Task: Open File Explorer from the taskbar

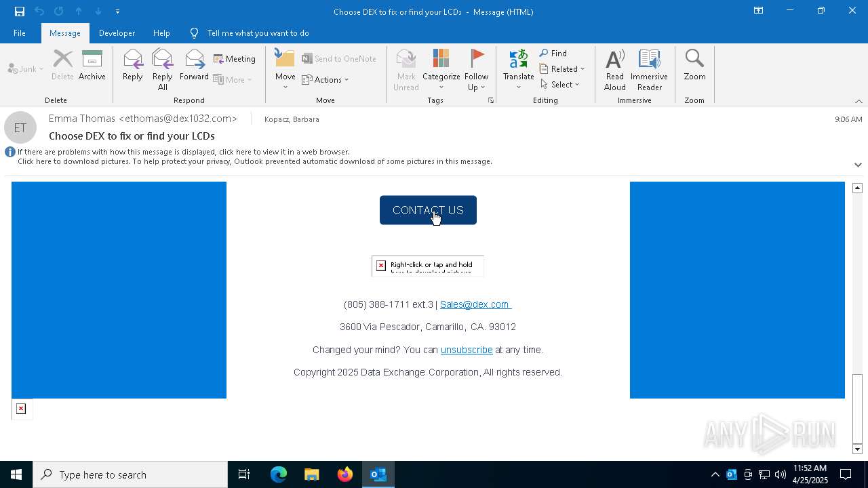Action: (311, 474)
